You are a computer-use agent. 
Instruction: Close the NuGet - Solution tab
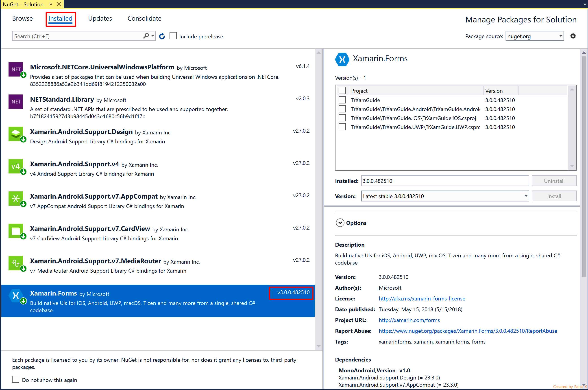(59, 4)
